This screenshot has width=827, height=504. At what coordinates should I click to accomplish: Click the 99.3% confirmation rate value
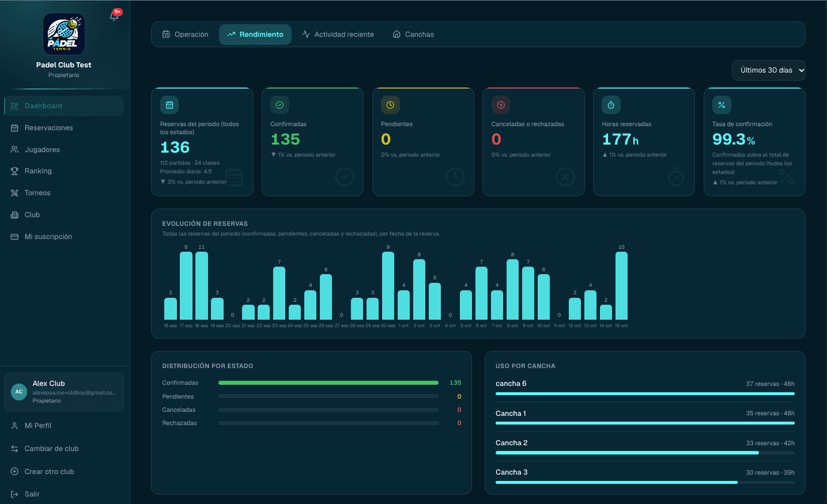coord(734,139)
